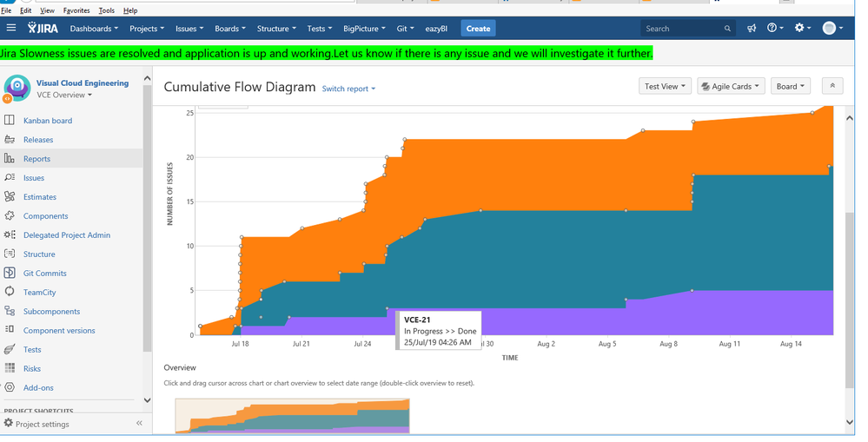This screenshot has height=442, width=868.
Task: Expand the Switch report dropdown
Action: pos(348,89)
